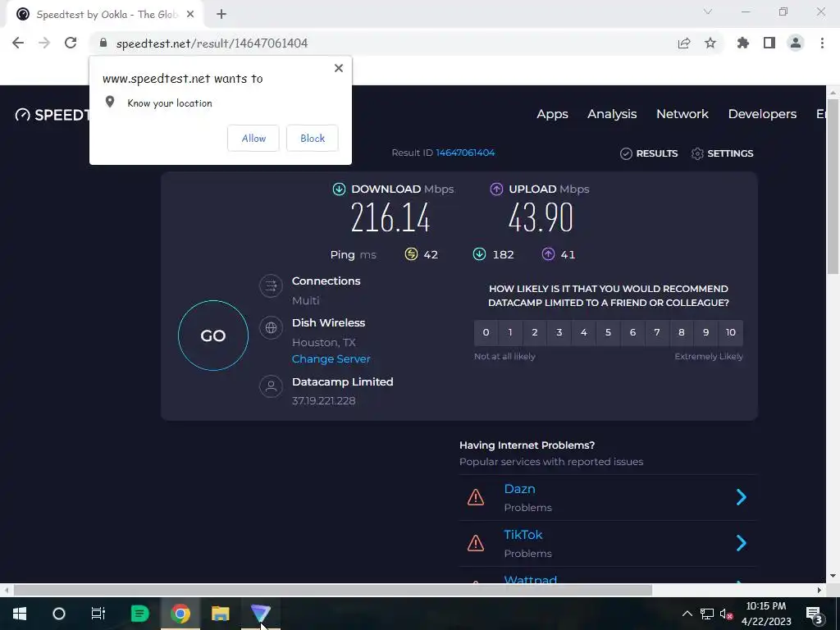Allow speedtest.net to know location
840x630 pixels.
click(x=253, y=138)
